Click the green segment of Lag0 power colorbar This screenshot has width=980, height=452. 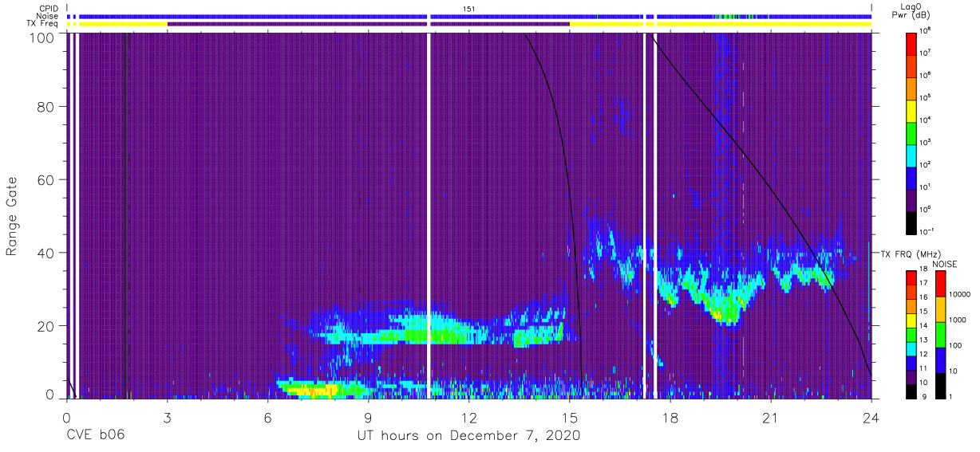[x=912, y=132]
